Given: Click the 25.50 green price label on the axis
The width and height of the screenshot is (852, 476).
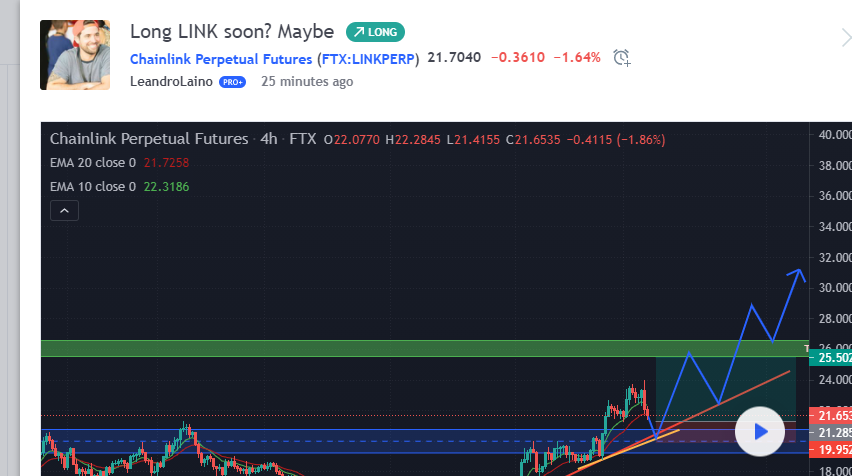Looking at the screenshot, I should (831, 358).
